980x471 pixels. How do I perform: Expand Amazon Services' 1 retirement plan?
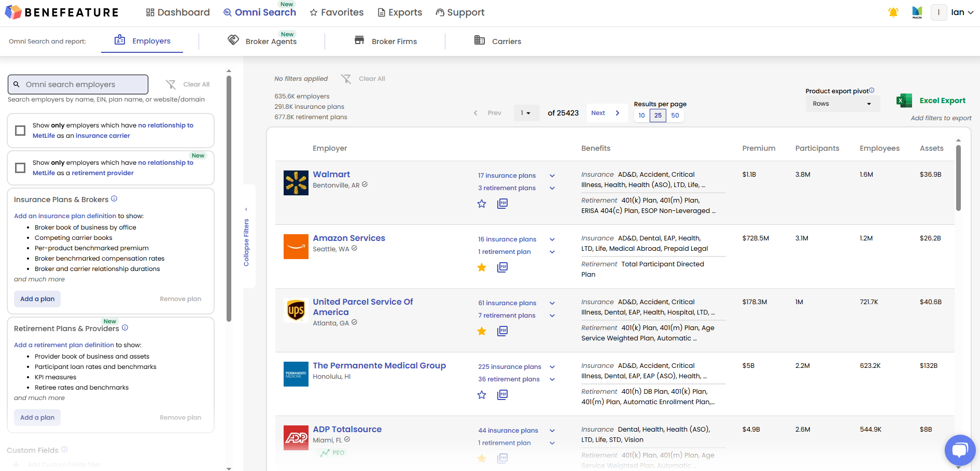[x=552, y=252]
